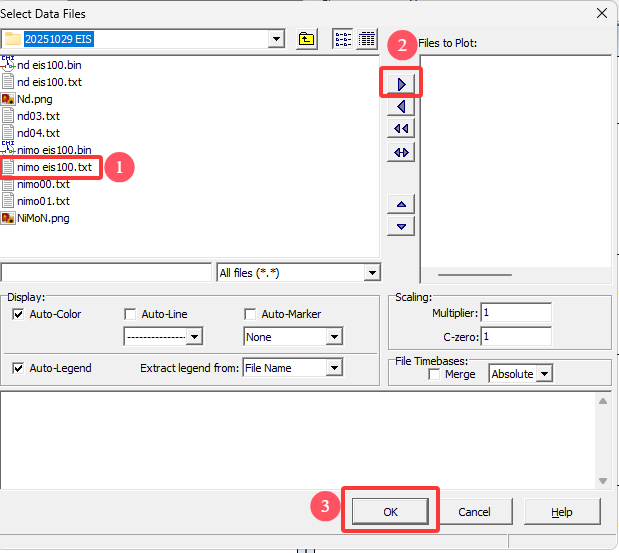Click the remove-file left arrow button
The width and height of the screenshot is (619, 553).
click(x=401, y=106)
